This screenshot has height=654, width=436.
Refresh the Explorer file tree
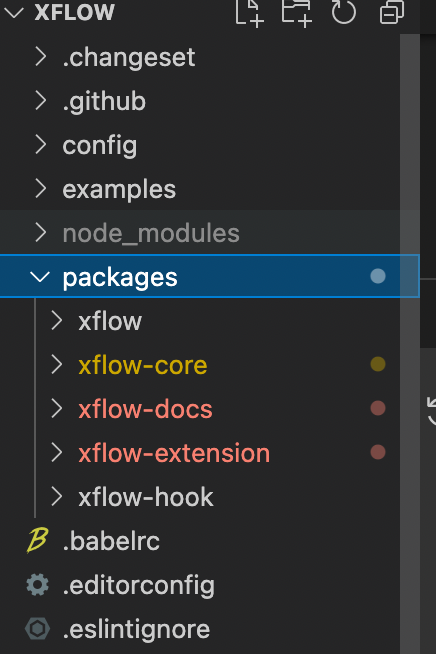tap(344, 12)
